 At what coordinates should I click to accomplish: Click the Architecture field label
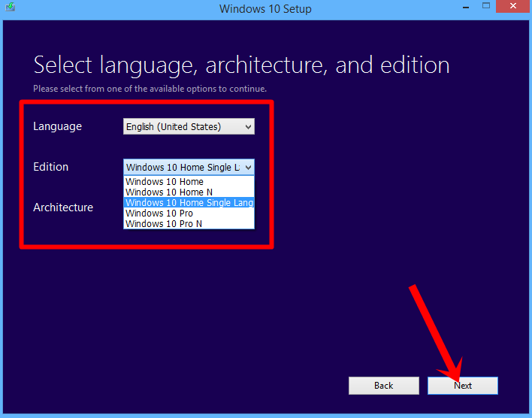coord(63,207)
